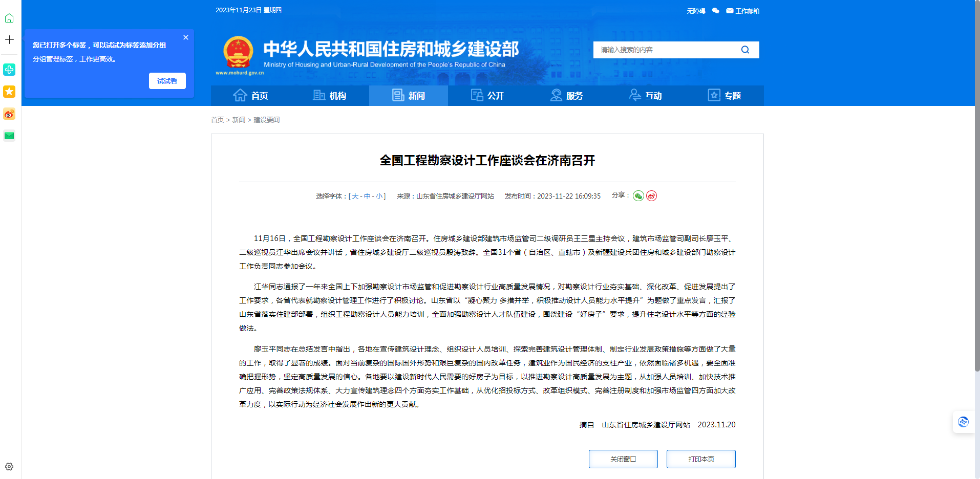Click the 建设要闻 breadcrumb link
The height and width of the screenshot is (479, 980).
(267, 120)
